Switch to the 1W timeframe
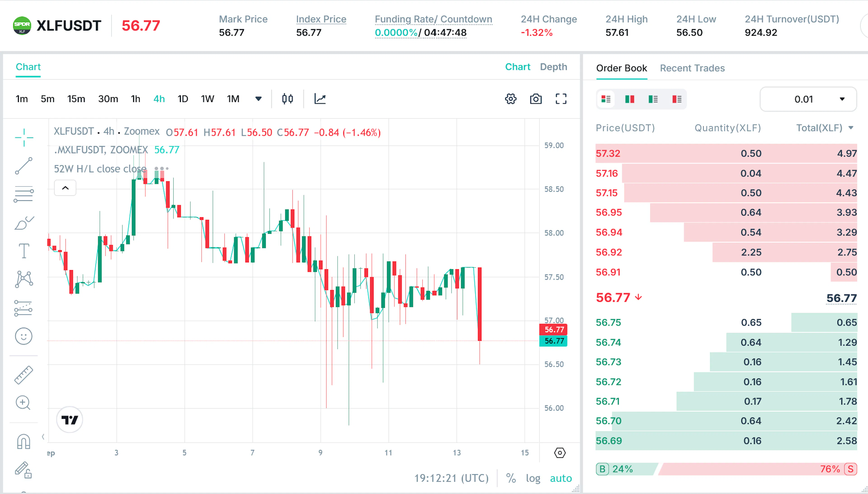Viewport: 868px width, 494px height. point(208,99)
